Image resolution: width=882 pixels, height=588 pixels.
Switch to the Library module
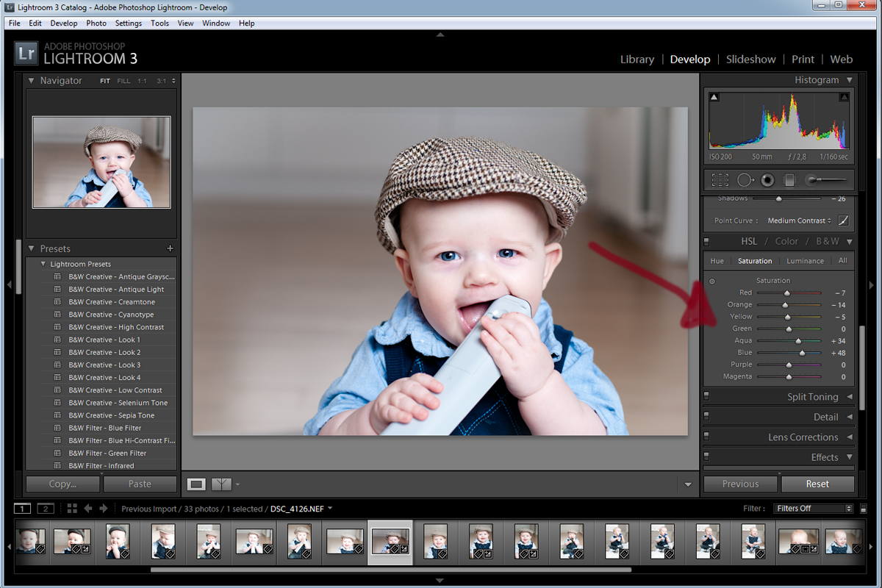pyautogui.click(x=637, y=60)
